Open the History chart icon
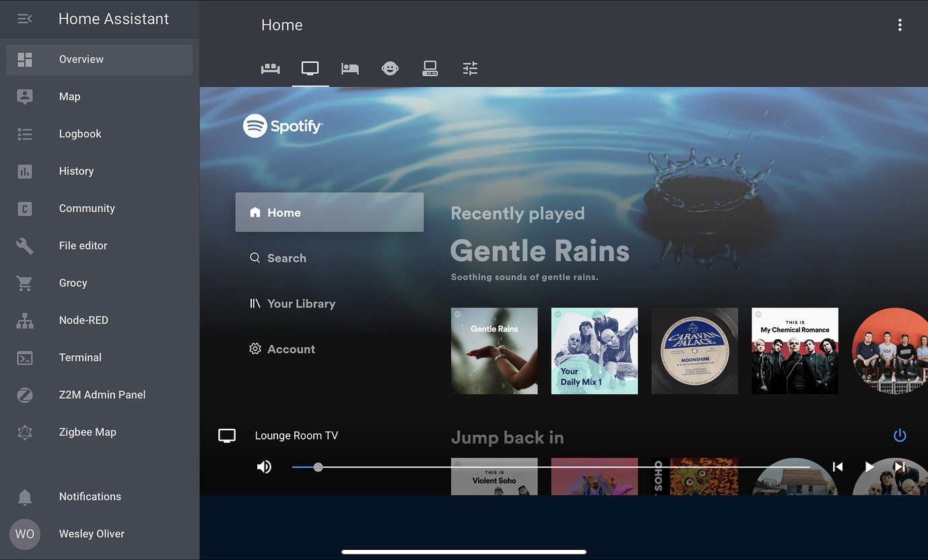 coord(25,171)
